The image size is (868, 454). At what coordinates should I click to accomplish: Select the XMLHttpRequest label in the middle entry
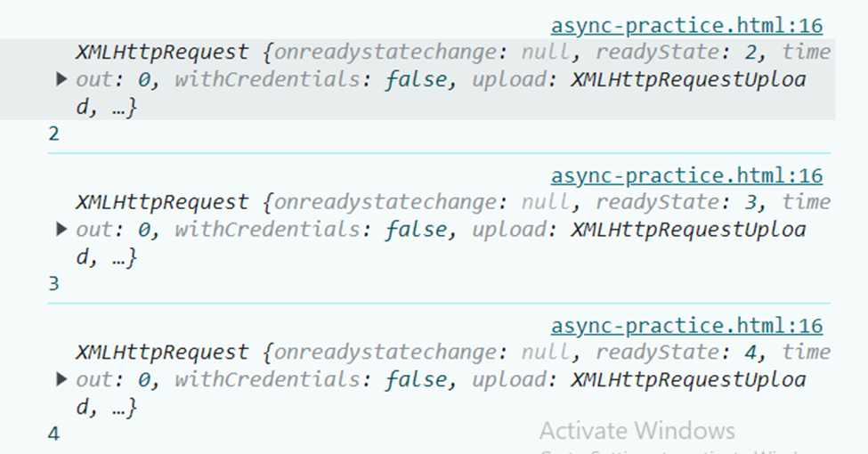[162, 203]
